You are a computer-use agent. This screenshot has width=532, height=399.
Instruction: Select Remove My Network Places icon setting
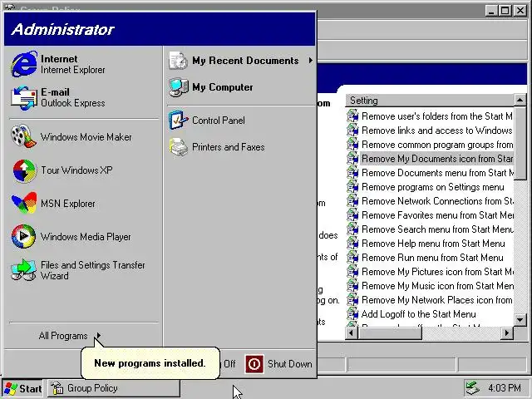tap(437, 300)
